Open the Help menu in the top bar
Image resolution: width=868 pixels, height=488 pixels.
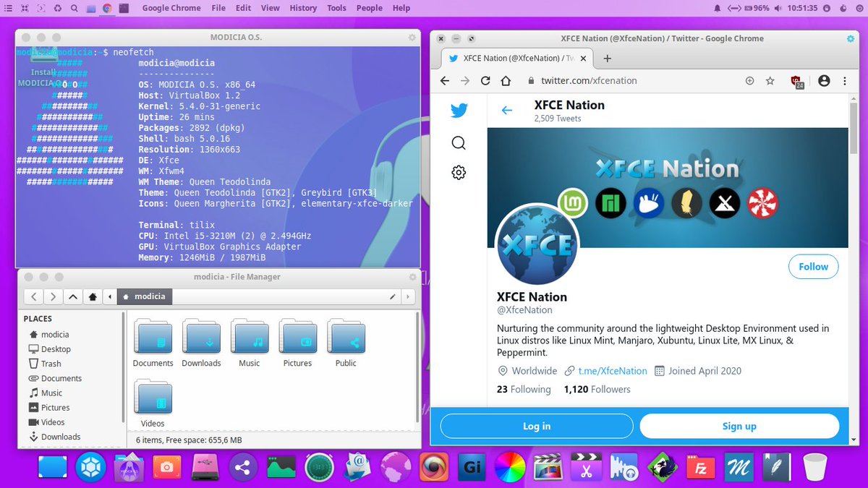coord(401,8)
